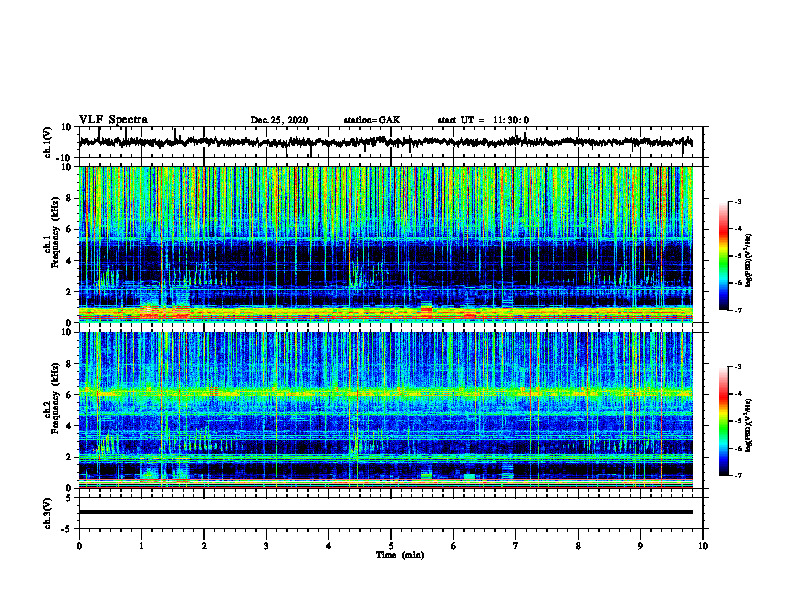The image size is (792, 612).
Task: Click the "7" tick on the time axis
Action: pyautogui.click(x=516, y=546)
